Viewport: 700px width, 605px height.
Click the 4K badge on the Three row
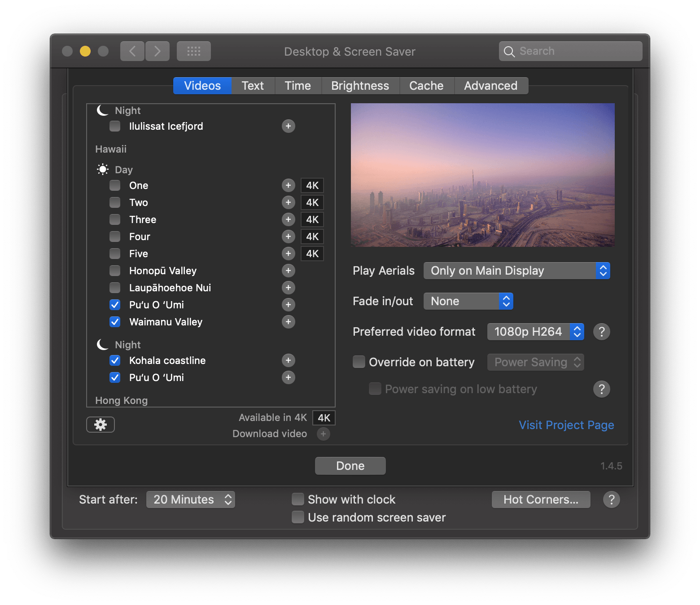(x=312, y=219)
